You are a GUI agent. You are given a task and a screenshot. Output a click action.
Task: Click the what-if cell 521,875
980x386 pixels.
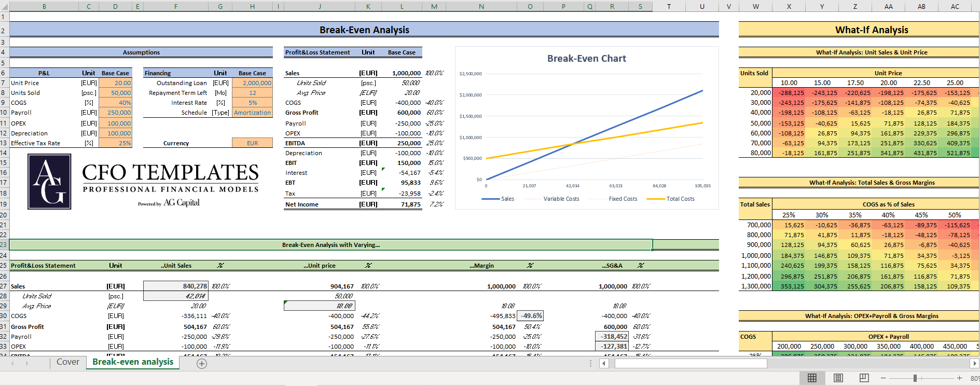point(955,153)
